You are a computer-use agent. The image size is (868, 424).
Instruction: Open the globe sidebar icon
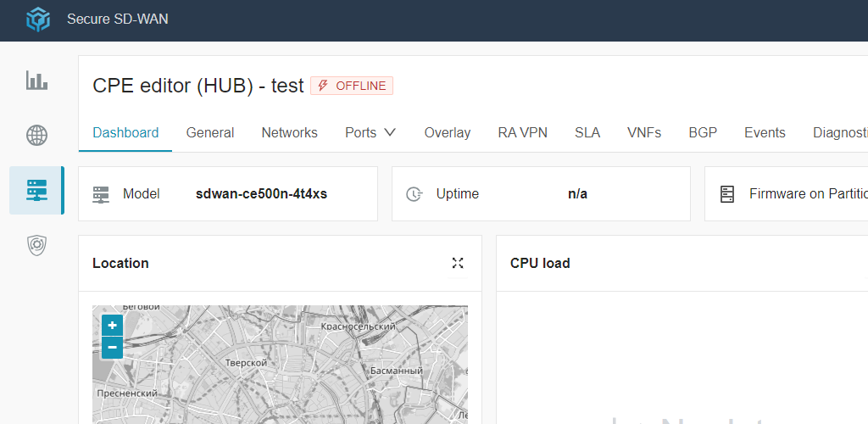click(36, 135)
